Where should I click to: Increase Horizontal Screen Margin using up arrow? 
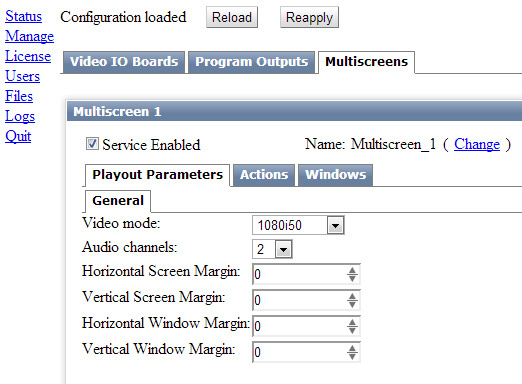(x=352, y=271)
